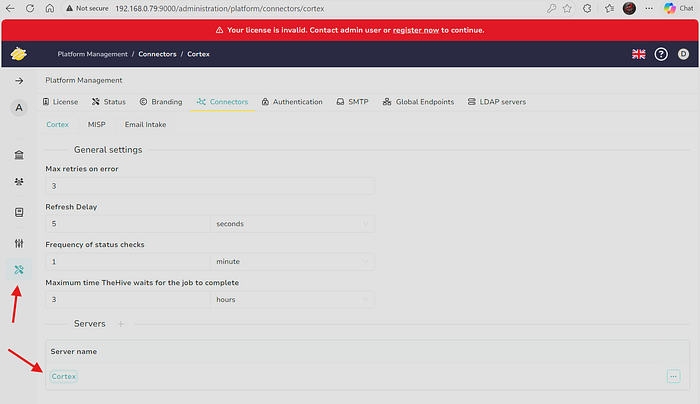The height and width of the screenshot is (404, 700).
Task: Open Organisations building icon in sidebar
Action: [19, 155]
